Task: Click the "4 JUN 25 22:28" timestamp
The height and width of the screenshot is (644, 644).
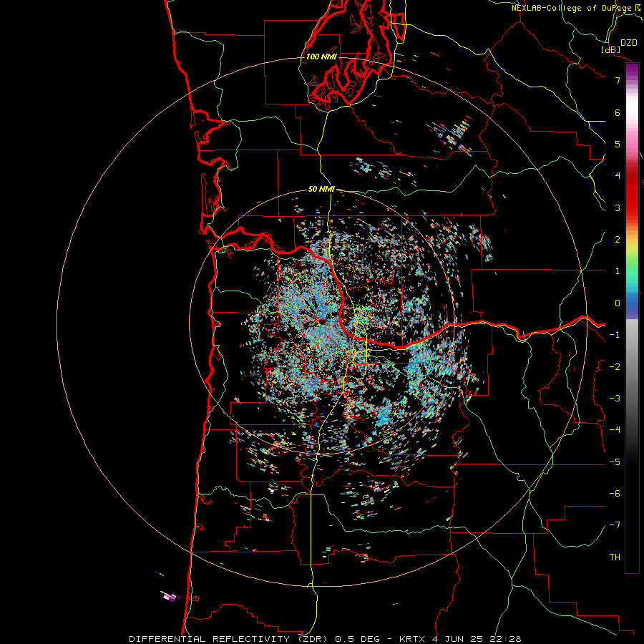Action: (x=477, y=639)
